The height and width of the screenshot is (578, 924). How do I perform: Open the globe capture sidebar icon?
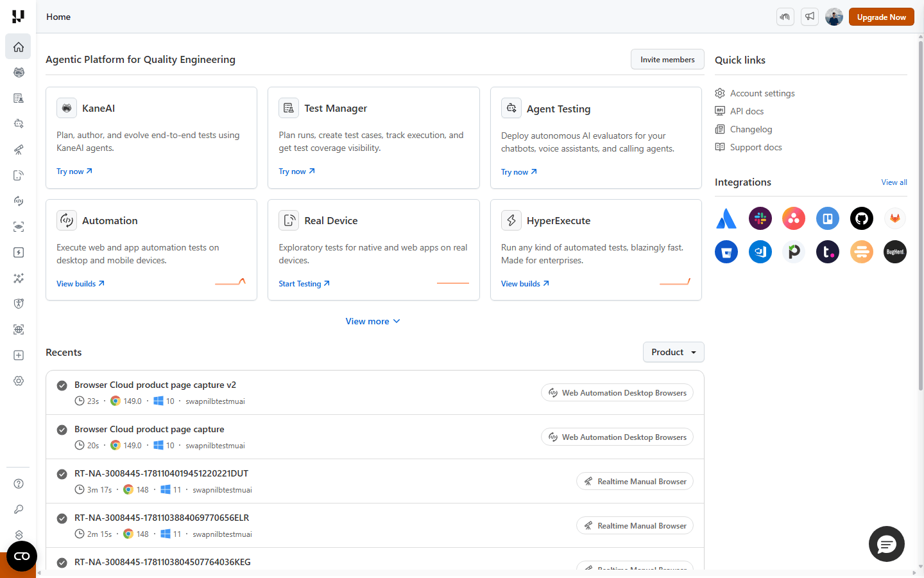click(19, 329)
